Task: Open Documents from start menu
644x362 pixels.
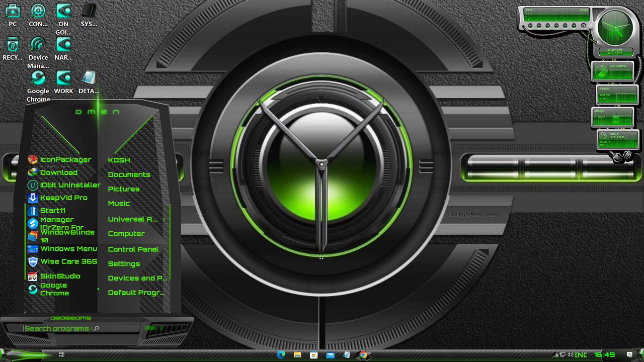Action: click(x=129, y=174)
